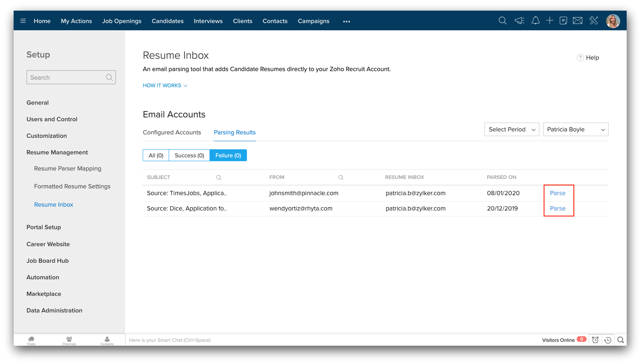Click the search magnifier in top bar
This screenshot has height=364, width=642.
pos(502,20)
